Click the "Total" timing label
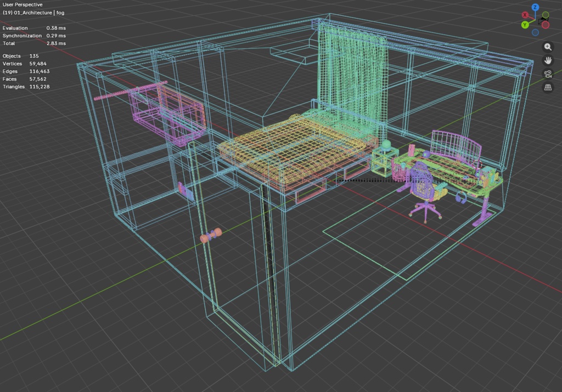This screenshot has height=392, width=562. pyautogui.click(x=9, y=43)
